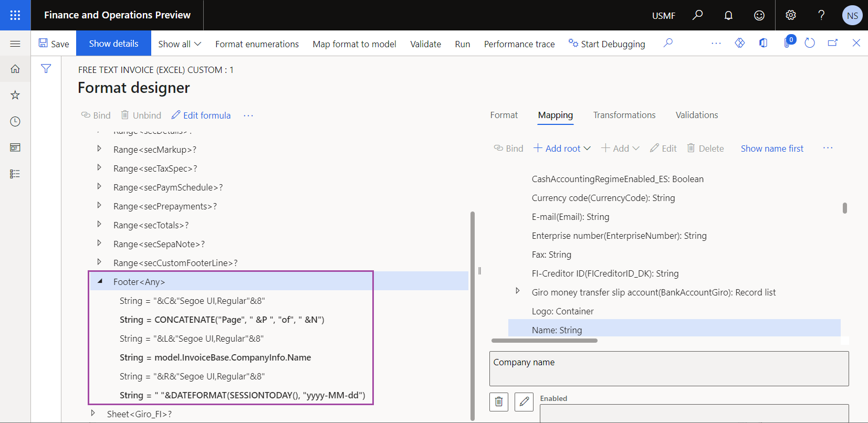Click the search magnifier in top header

697,15
